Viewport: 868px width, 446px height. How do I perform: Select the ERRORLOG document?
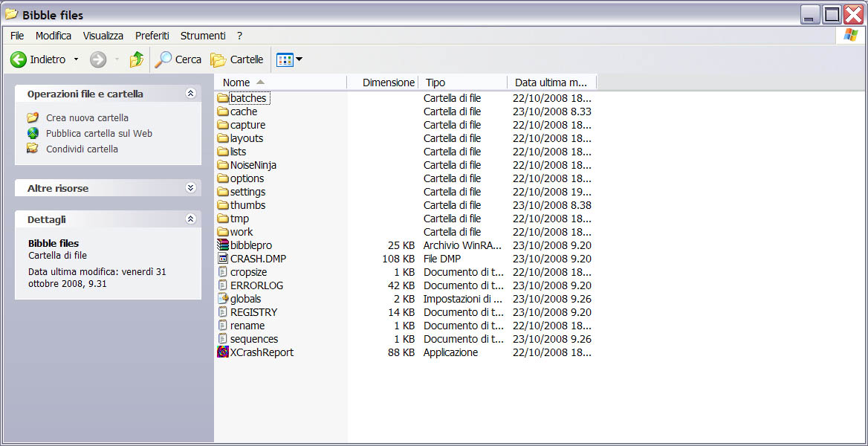tap(252, 285)
